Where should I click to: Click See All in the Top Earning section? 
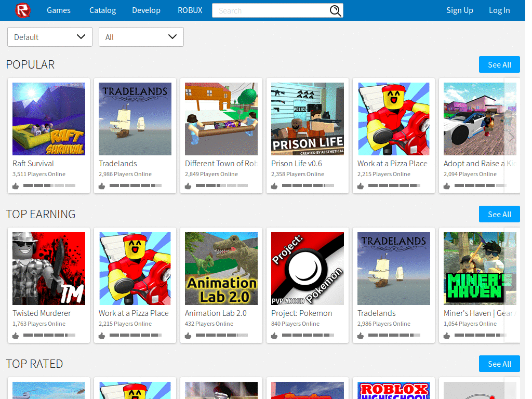tap(499, 214)
